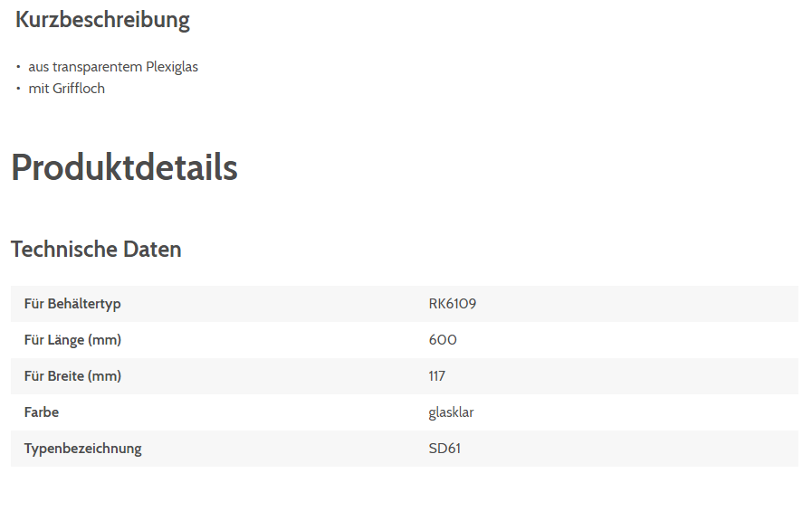This screenshot has width=812, height=511.
Task: Select the length value 600
Action: click(443, 340)
